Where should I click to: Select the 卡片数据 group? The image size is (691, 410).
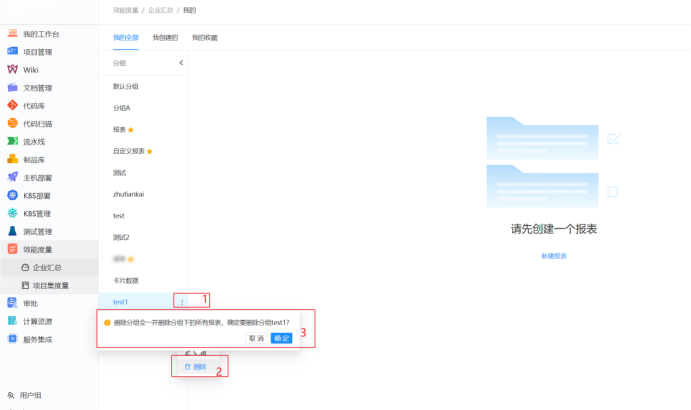click(x=126, y=281)
